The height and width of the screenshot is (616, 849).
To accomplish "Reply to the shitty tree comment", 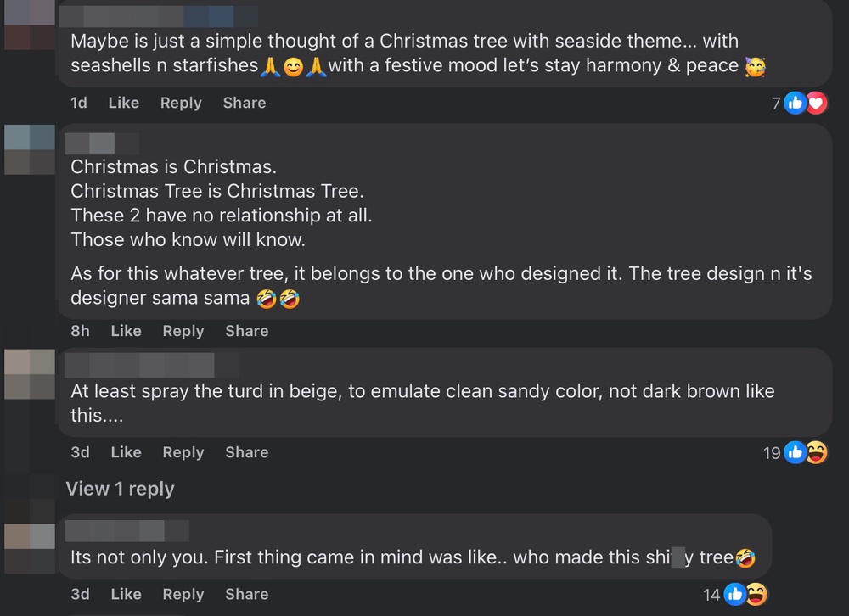I will coord(183,594).
